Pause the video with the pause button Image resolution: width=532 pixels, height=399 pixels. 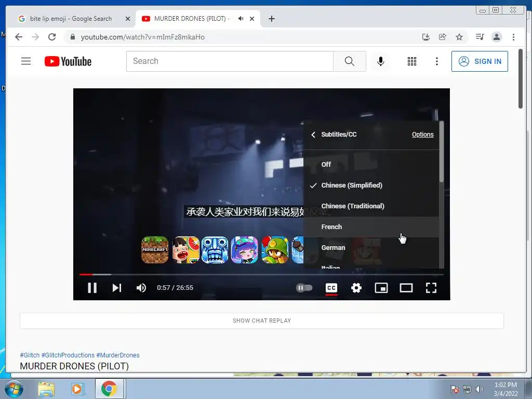[x=92, y=288]
